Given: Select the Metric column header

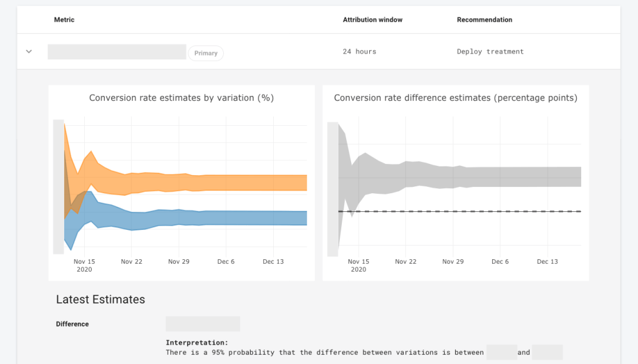Looking at the screenshot, I should [x=64, y=20].
